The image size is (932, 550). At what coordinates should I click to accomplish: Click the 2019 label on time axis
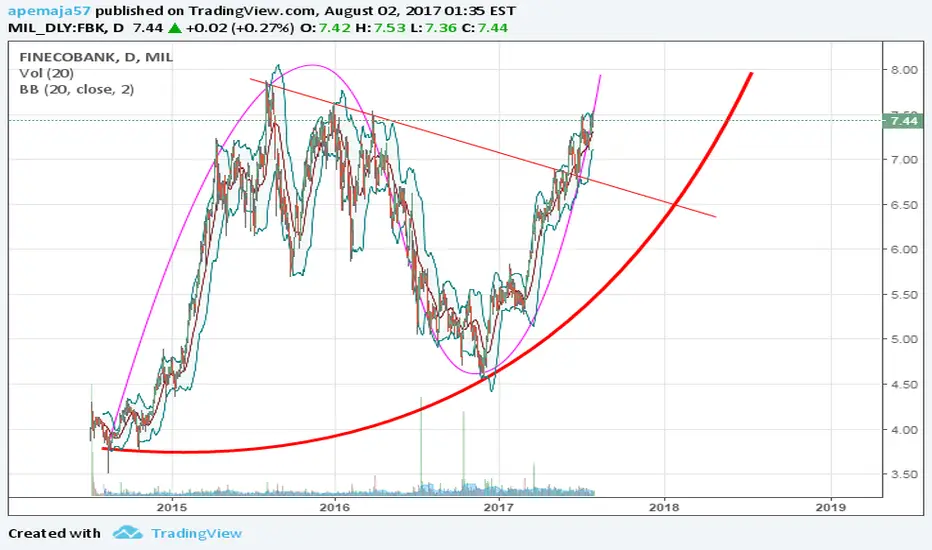830,507
